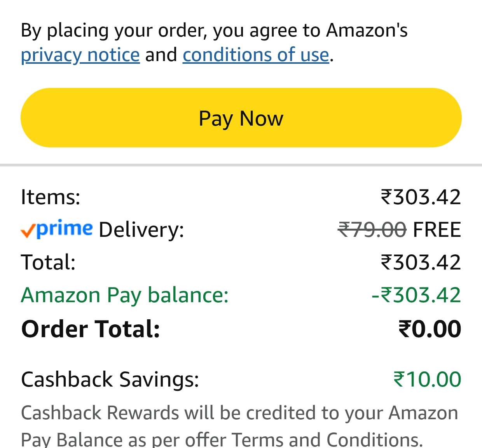Tap the Cashback Rewards terms note
482x448 pixels.
tap(239, 426)
